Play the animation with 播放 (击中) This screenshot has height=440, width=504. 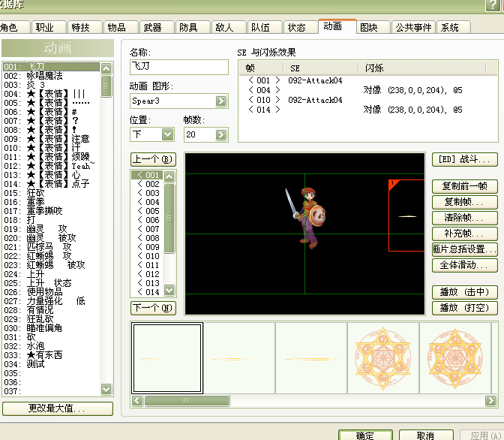tap(464, 292)
